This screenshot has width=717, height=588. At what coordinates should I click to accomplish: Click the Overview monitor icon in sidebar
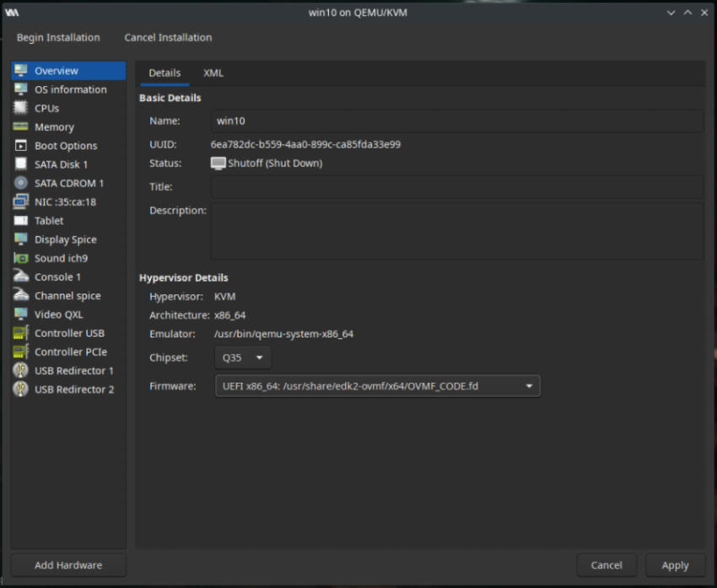(x=20, y=70)
